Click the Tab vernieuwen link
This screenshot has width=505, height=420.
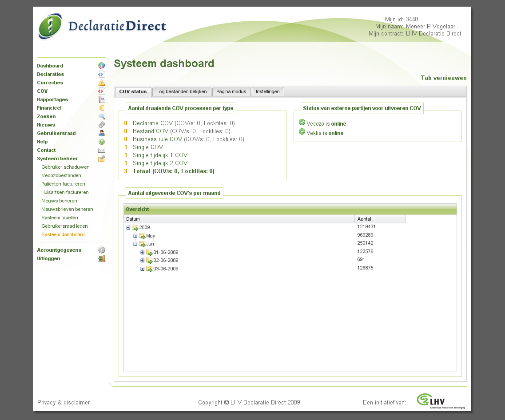coord(444,78)
